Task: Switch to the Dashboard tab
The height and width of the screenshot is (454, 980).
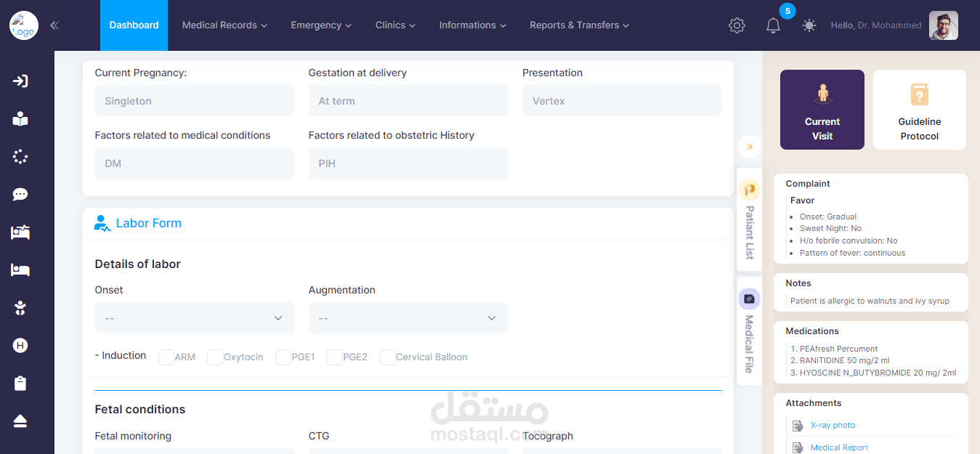Action: (x=134, y=25)
